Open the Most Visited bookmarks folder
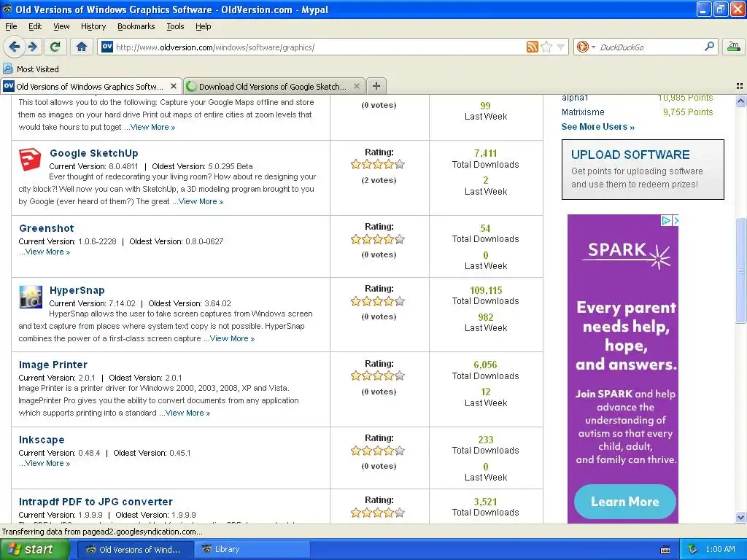This screenshot has width=747, height=560. [31, 69]
